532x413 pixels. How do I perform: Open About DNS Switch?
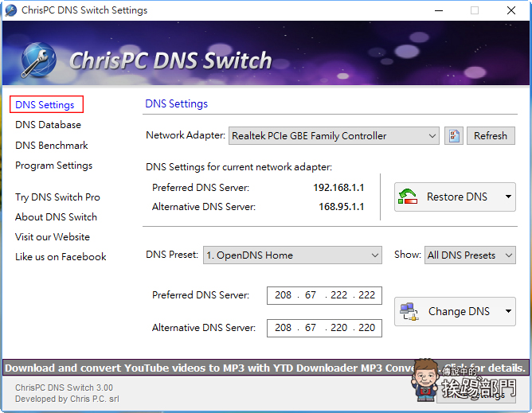tap(56, 217)
